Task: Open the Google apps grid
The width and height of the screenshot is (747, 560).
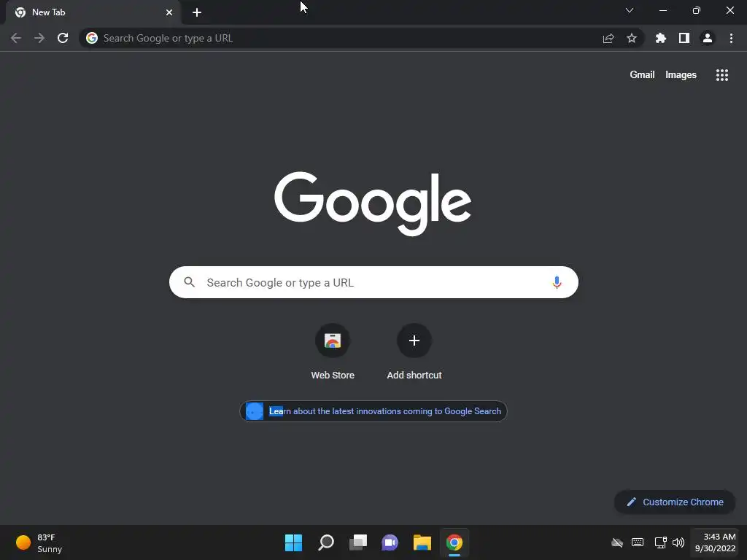Action: [x=722, y=75]
